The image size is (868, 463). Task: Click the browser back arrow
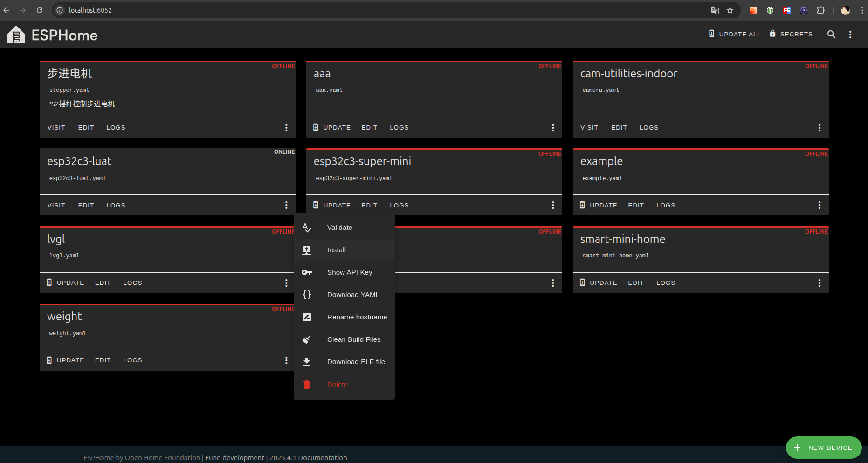(x=6, y=10)
